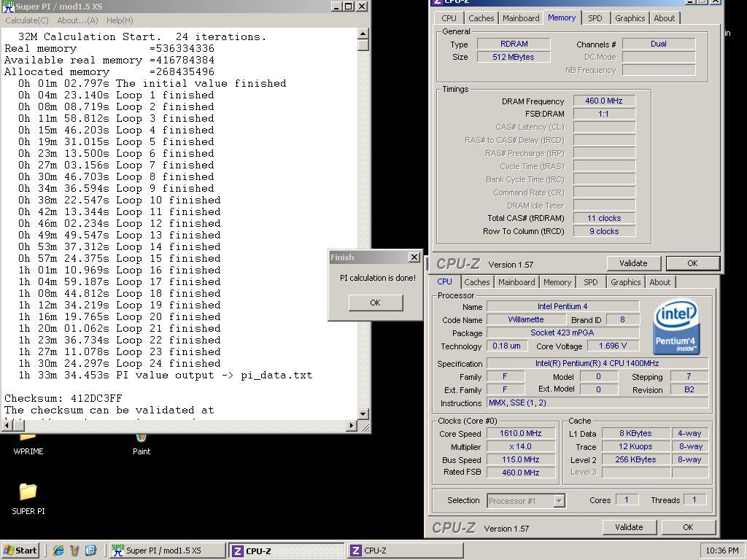Click the Intel Pentium 4 name field

point(562,306)
